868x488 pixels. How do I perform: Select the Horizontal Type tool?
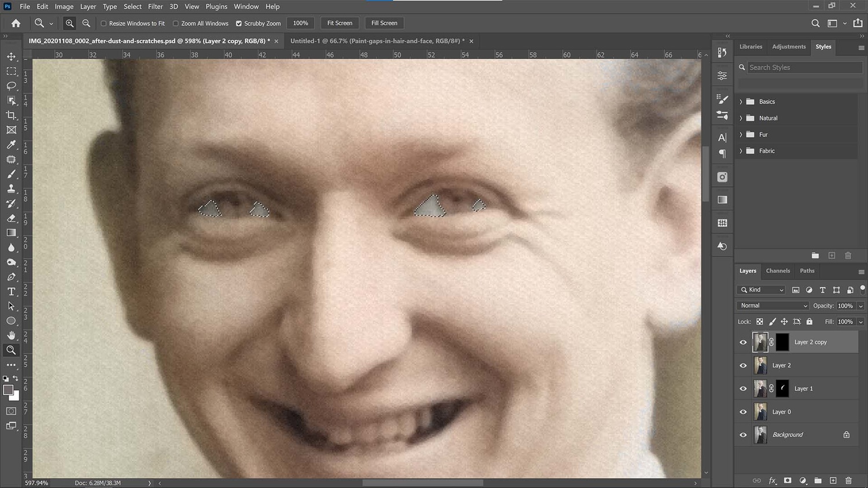(x=11, y=291)
